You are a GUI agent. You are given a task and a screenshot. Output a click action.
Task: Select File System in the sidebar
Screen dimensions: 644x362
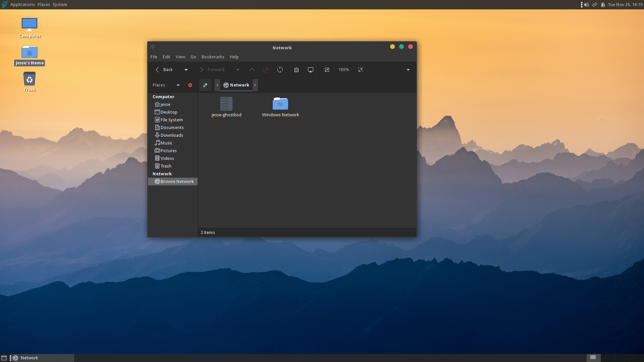[x=172, y=120]
